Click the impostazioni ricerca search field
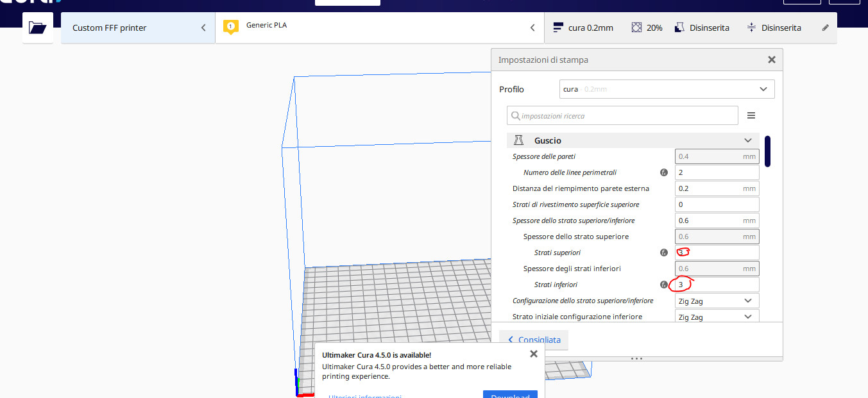 (622, 115)
